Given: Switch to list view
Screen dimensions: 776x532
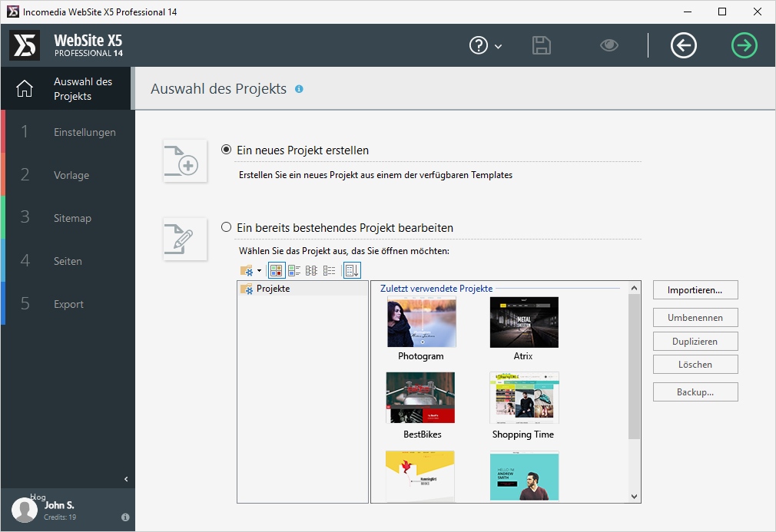Looking at the screenshot, I should click(x=329, y=270).
